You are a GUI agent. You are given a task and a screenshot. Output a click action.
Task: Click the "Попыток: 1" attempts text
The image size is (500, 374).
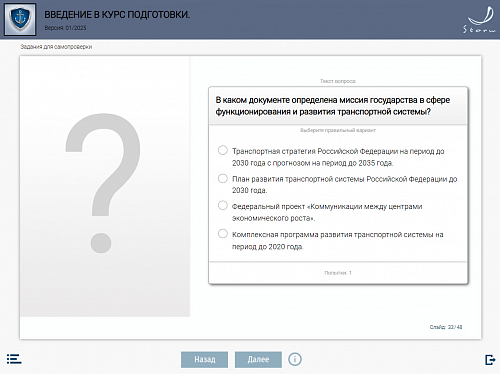click(x=338, y=273)
